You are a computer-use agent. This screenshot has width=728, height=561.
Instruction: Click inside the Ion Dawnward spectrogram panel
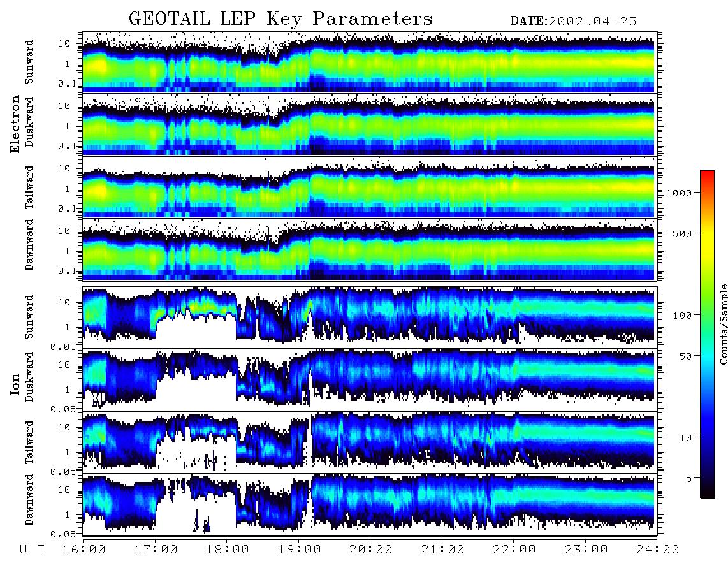point(369,505)
